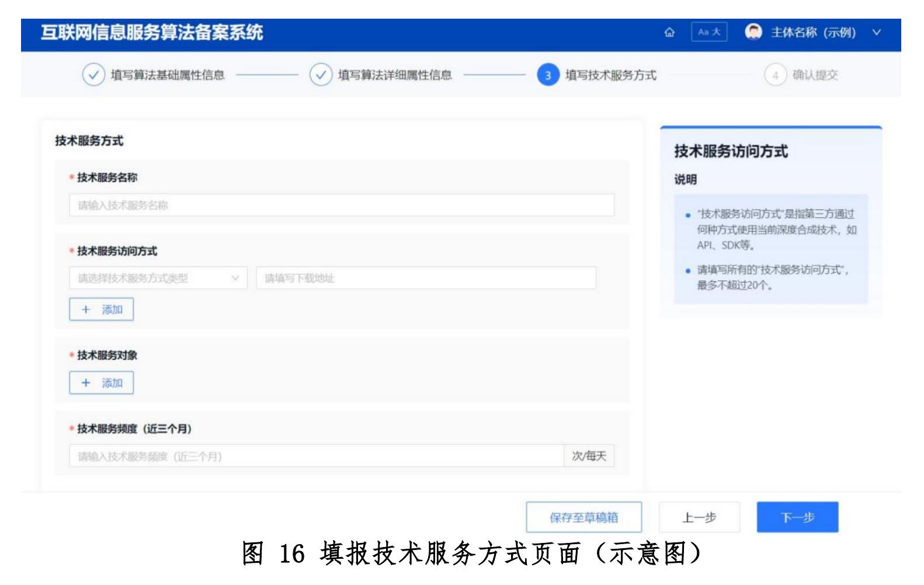Focus the 请填写下载地址 input field
This screenshot has height=585, width=924.
click(x=426, y=278)
